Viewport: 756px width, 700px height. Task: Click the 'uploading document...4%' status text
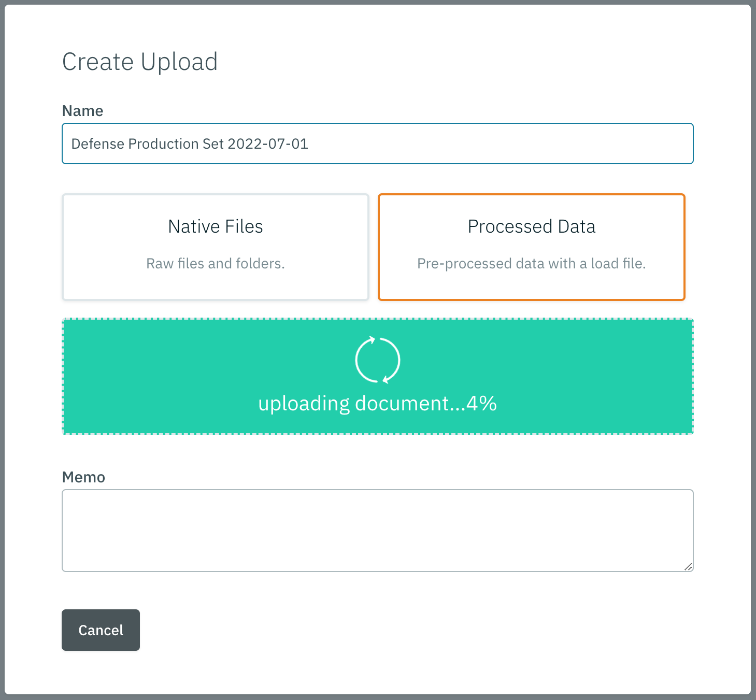pos(378,403)
